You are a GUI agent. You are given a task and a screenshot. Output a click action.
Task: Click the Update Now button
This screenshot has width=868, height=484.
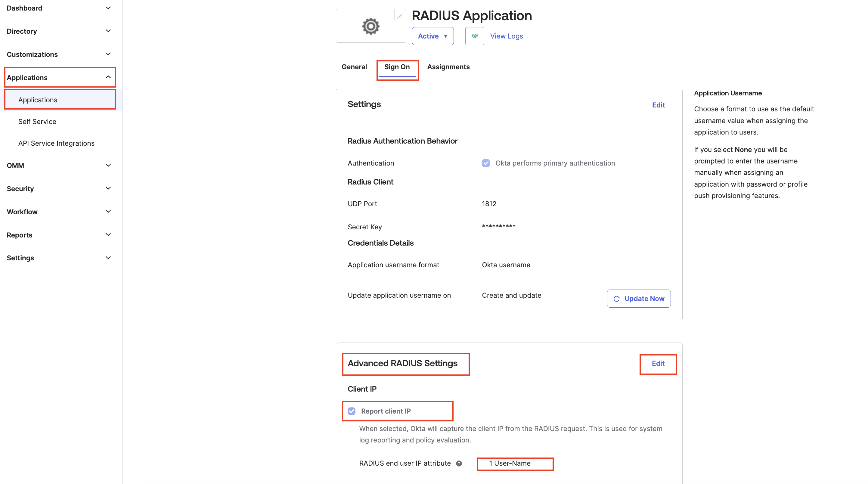639,298
